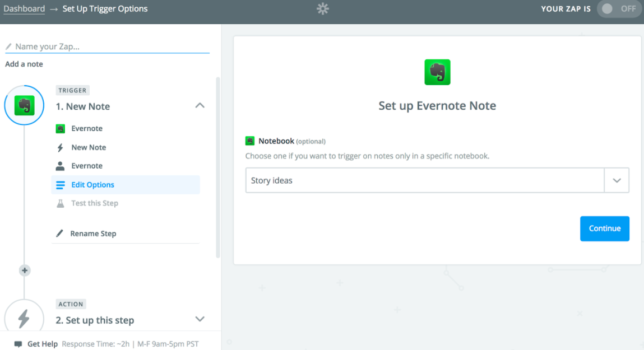Click the ACTION label badge
The width and height of the screenshot is (644, 350).
(71, 304)
